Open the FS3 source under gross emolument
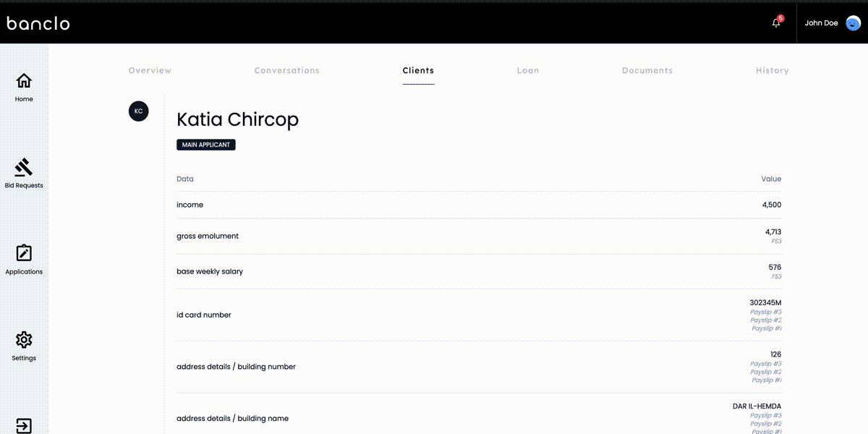Viewport: 868px width, 434px height. point(776,240)
